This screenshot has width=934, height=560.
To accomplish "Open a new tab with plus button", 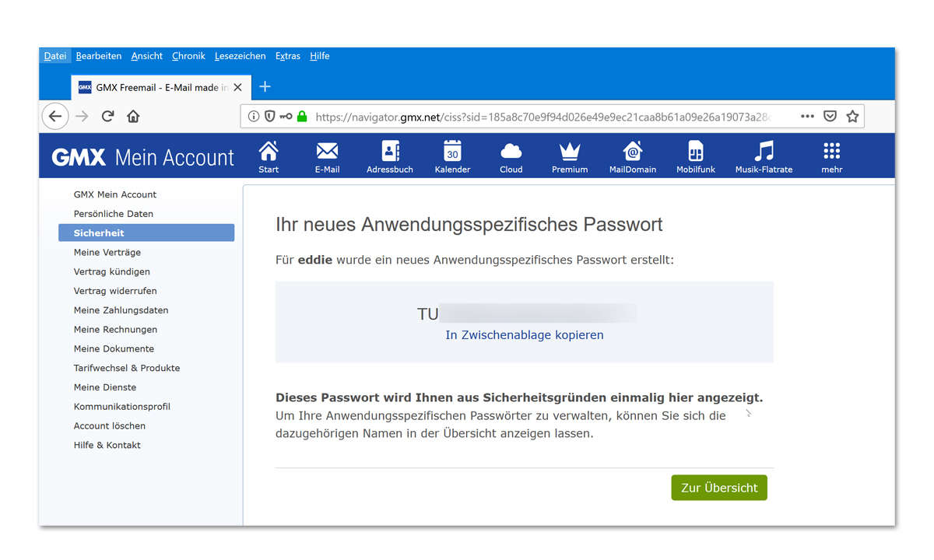I will 265,87.
